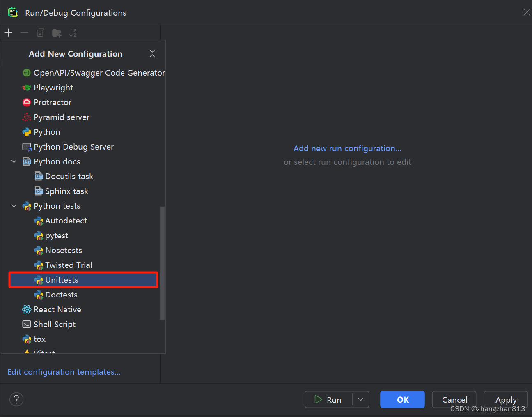Click the Cancel button
This screenshot has height=417, width=532.
tap(454, 399)
